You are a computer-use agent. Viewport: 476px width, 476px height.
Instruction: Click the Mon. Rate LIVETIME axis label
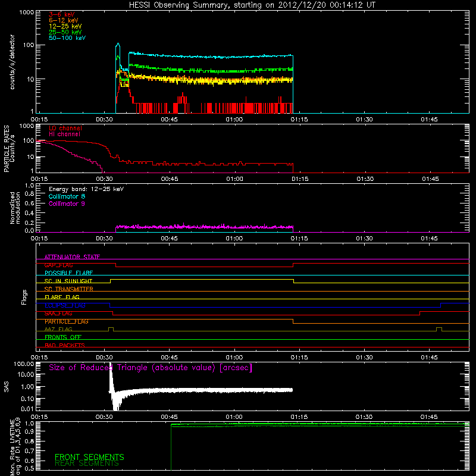pos(15,447)
